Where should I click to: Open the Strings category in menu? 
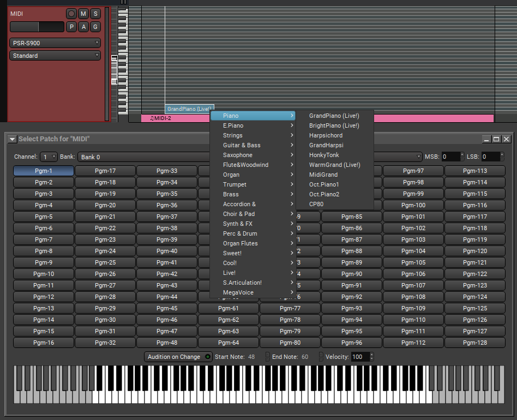point(233,135)
